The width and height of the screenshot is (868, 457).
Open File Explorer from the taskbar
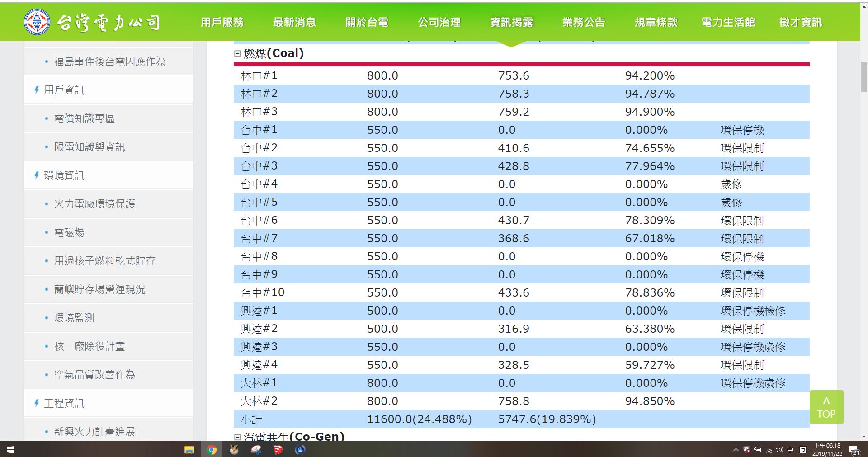click(x=189, y=450)
